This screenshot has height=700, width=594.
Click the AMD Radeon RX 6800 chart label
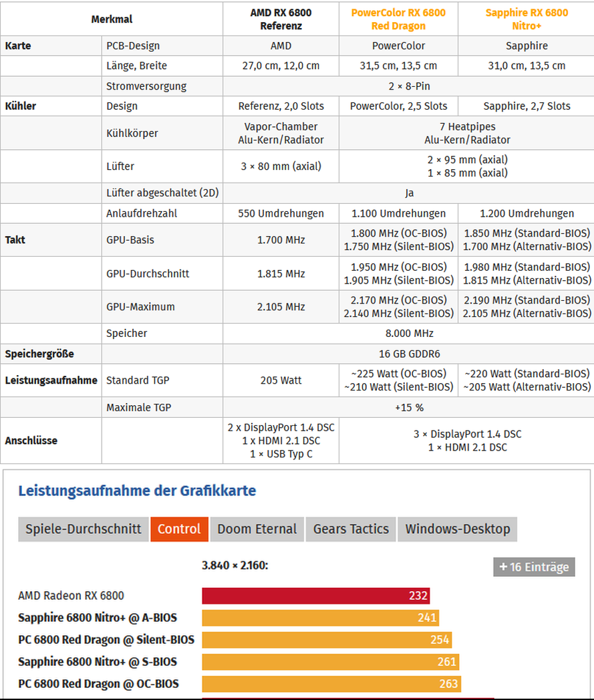(71, 596)
